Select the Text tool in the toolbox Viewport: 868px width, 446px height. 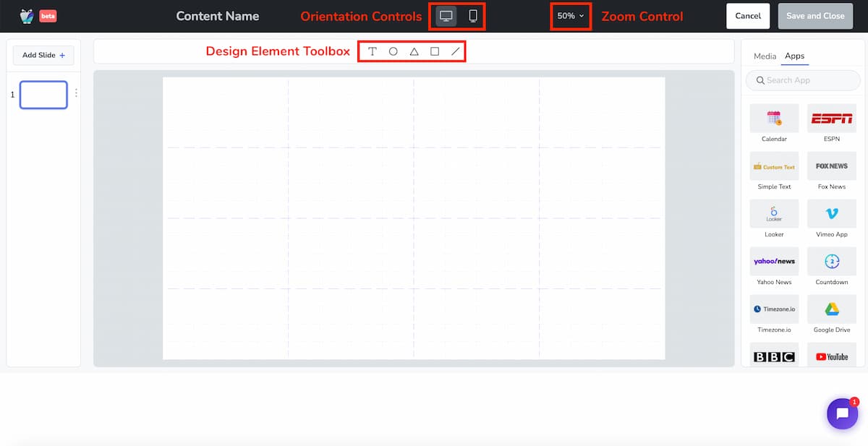pos(373,51)
